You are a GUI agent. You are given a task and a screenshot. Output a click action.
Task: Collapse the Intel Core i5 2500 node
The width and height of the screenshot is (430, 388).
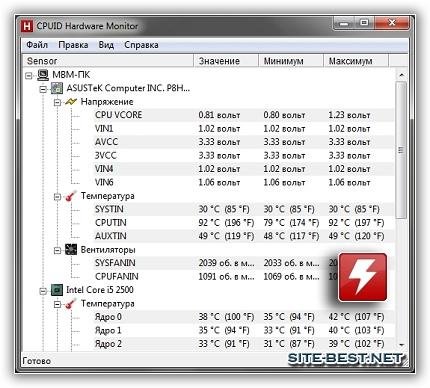pyautogui.click(x=43, y=291)
